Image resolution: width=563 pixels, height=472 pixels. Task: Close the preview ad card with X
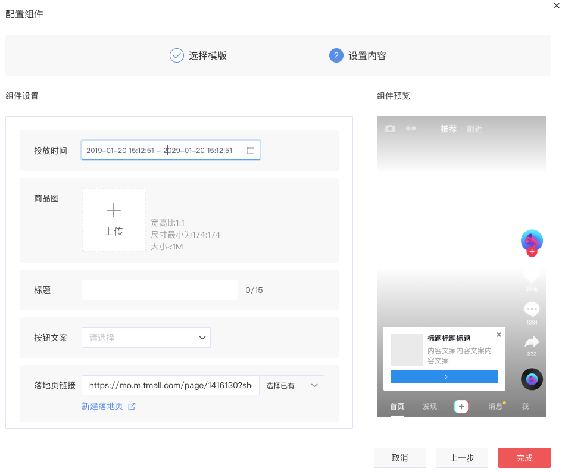coord(499,335)
